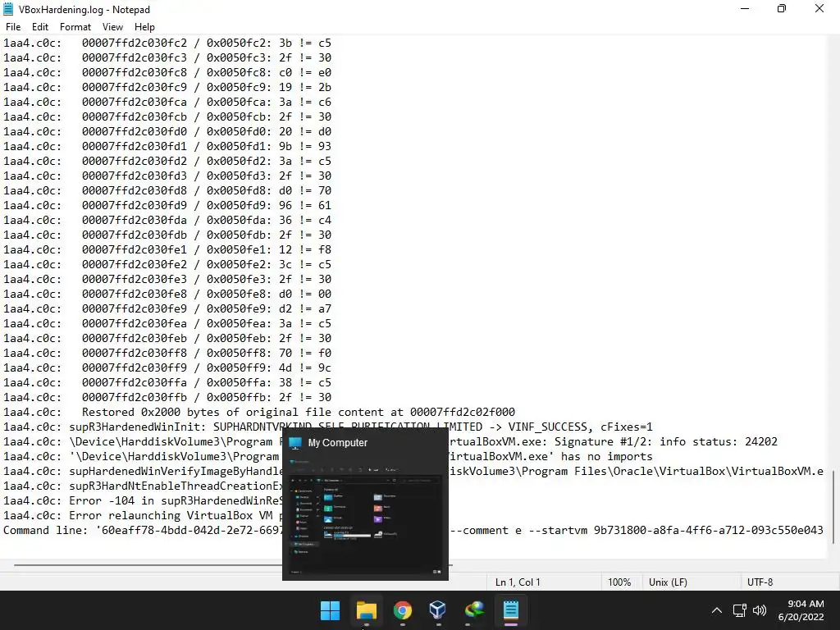The width and height of the screenshot is (840, 630).
Task: Click the line ending '0x0050fd1: 9b != 93'
Action: [x=167, y=146]
